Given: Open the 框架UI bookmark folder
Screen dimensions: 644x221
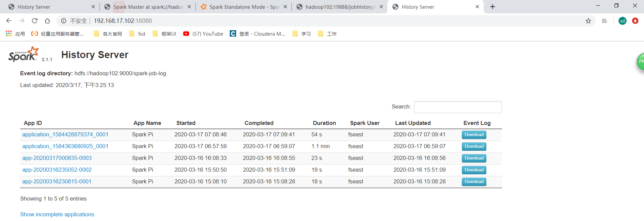Looking at the screenshot, I should tap(164, 34).
